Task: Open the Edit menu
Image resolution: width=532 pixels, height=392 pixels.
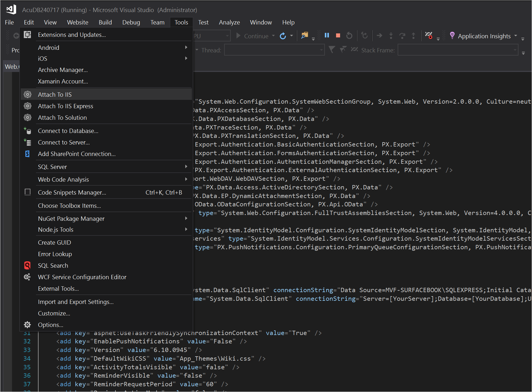Action: [29, 22]
